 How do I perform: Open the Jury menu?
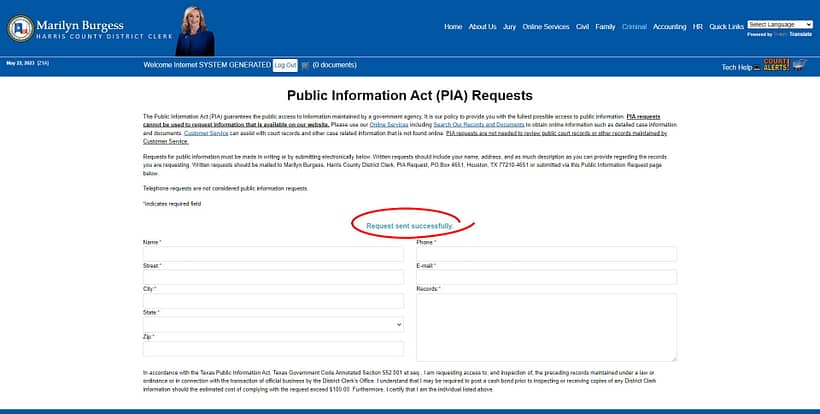click(509, 27)
